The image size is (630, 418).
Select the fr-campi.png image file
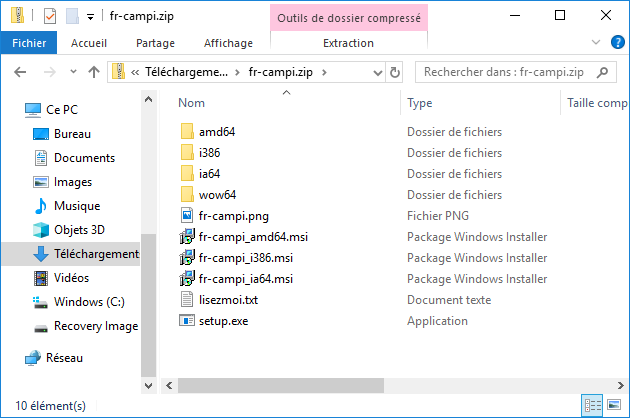233,216
